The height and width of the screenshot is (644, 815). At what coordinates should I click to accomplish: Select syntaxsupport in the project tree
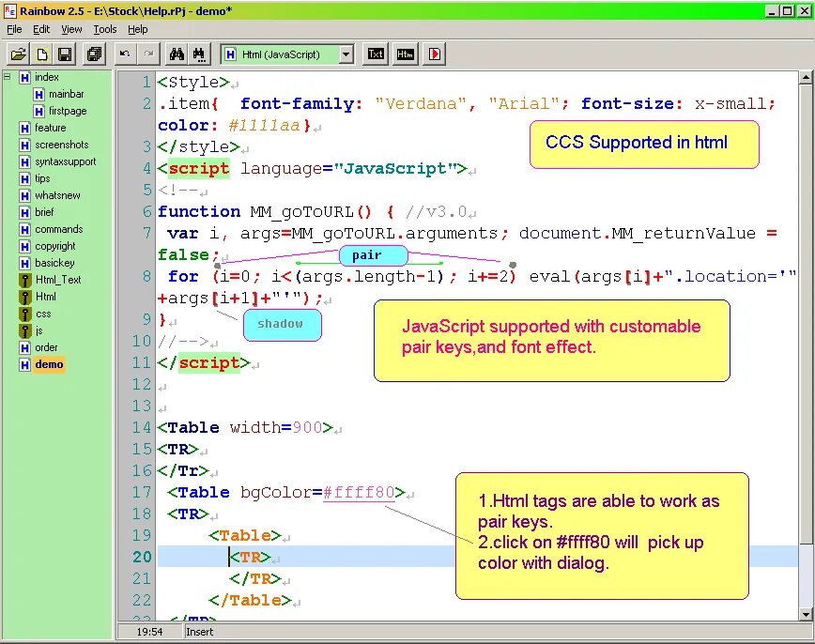[x=66, y=161]
